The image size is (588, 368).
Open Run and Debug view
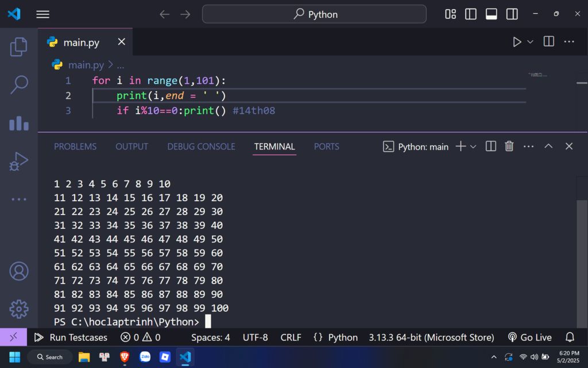[x=18, y=162]
